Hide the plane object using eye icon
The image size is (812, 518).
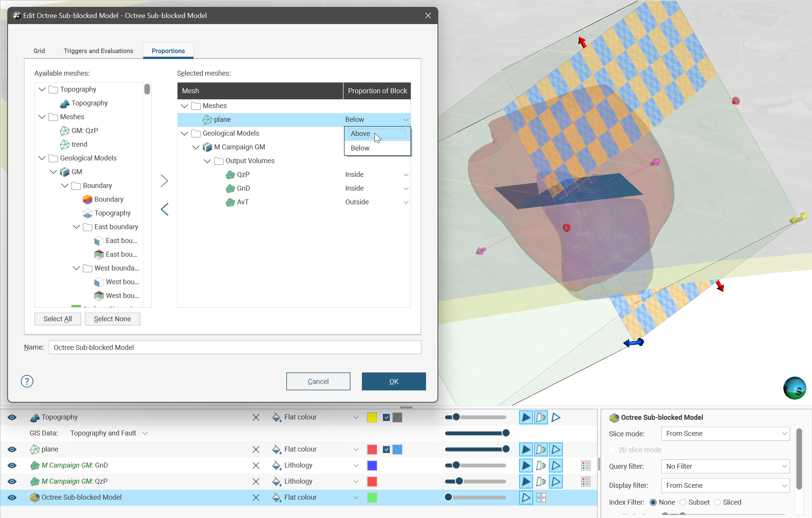[x=12, y=449]
